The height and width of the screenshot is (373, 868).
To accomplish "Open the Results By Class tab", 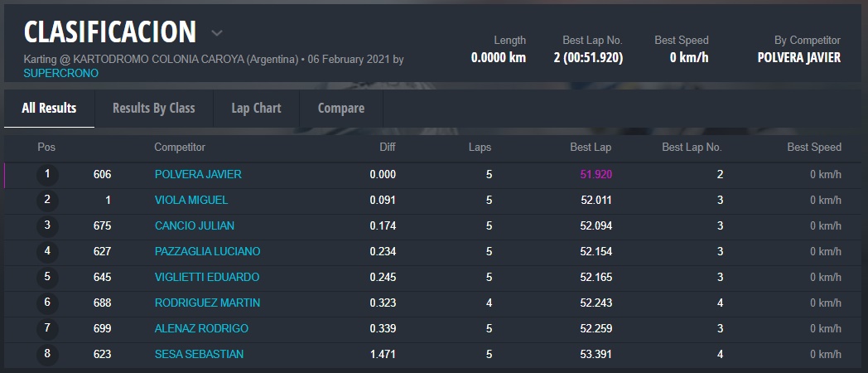I will point(153,108).
